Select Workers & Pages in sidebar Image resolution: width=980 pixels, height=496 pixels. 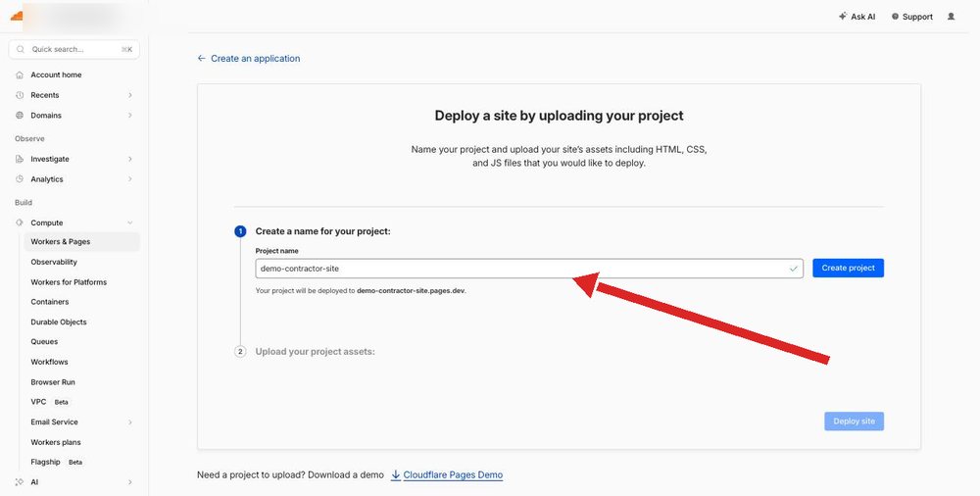click(x=82, y=241)
